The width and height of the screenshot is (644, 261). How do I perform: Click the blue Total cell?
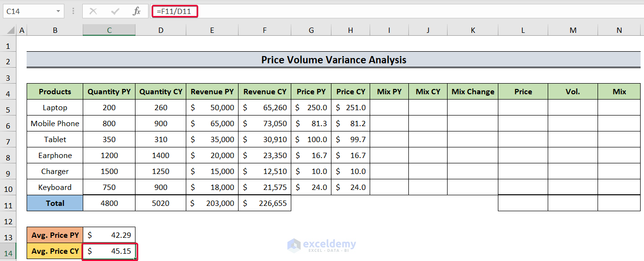click(x=55, y=203)
